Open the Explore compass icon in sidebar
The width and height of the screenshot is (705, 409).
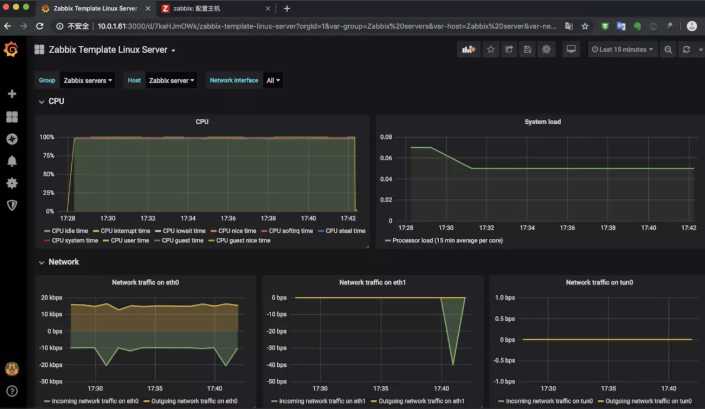click(12, 139)
